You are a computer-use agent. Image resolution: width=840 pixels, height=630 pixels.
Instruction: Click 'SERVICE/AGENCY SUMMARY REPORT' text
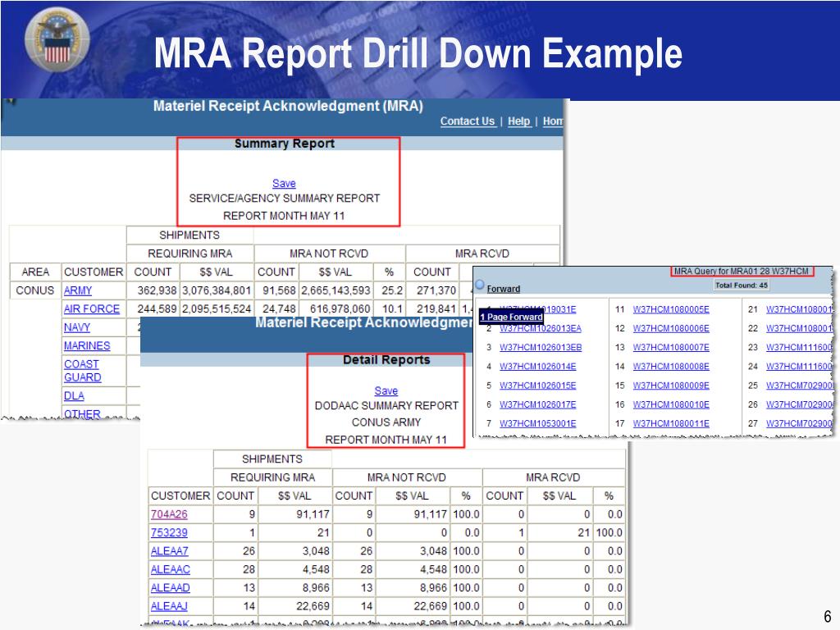tap(285, 199)
